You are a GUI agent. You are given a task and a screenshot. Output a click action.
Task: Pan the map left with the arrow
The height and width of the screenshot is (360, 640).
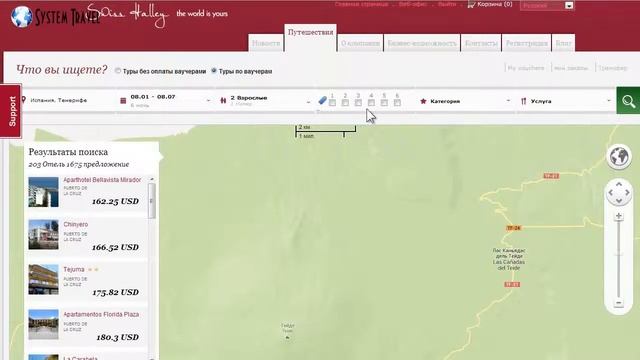coord(611,193)
